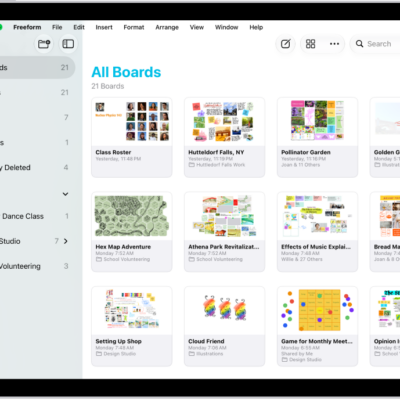Click 'Shared by Me' label text

click(x=297, y=354)
